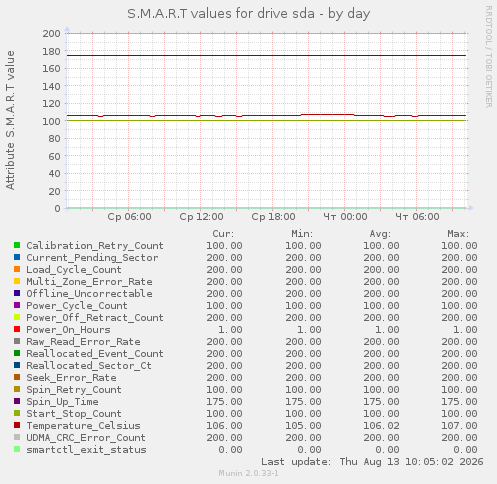
Task: Click the Temperature_Celsius Min value 105.00
Action: [x=303, y=426]
